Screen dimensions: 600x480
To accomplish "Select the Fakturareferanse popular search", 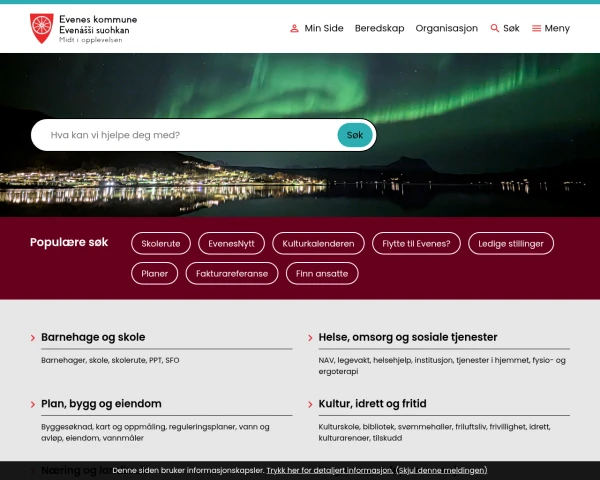I will click(232, 274).
